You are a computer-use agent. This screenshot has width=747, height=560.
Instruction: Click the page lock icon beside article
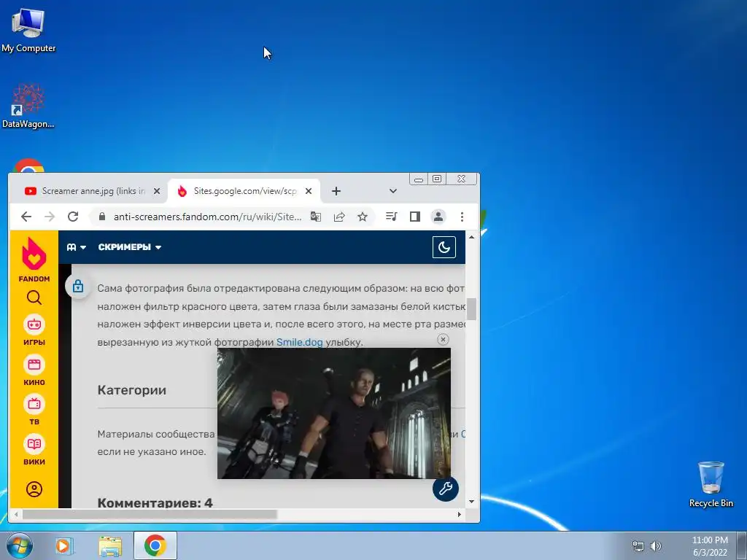pyautogui.click(x=78, y=286)
